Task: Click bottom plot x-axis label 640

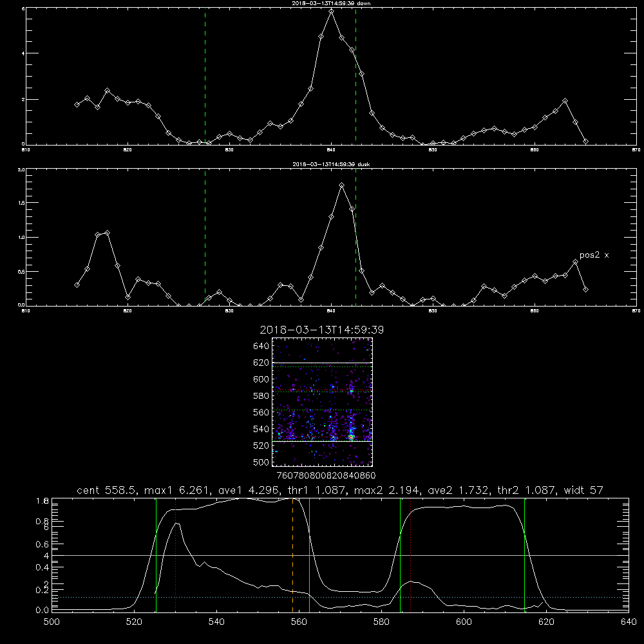Action: click(x=629, y=622)
